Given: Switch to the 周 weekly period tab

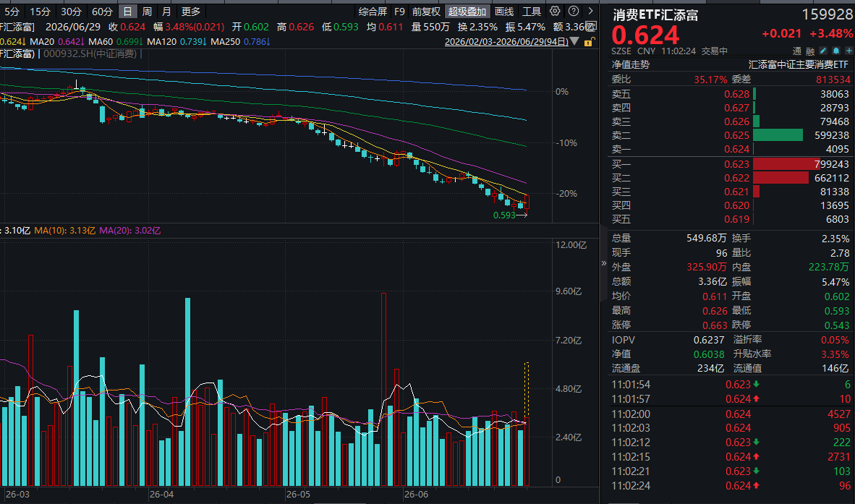Looking at the screenshot, I should point(148,12).
